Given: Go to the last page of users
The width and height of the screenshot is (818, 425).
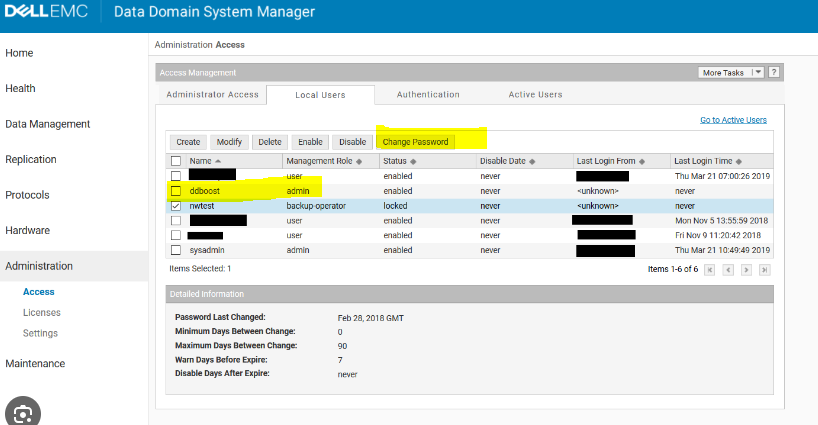Looking at the screenshot, I should click(x=764, y=269).
